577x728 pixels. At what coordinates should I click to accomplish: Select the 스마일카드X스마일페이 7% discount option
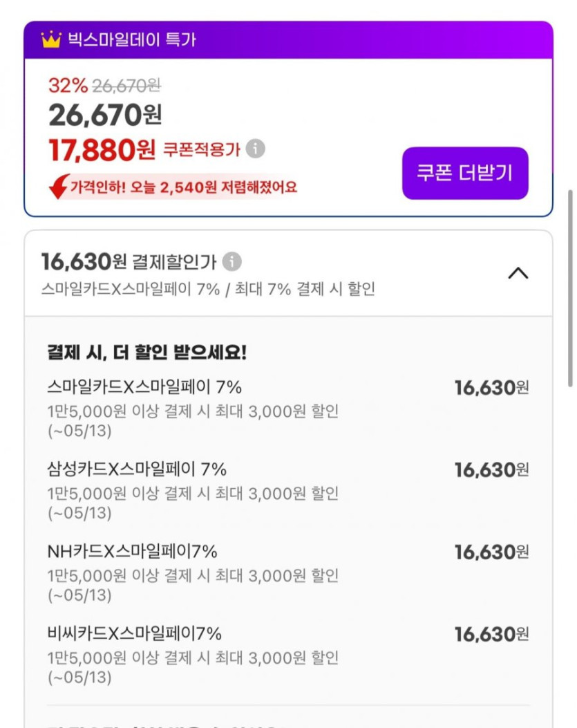coord(144,387)
